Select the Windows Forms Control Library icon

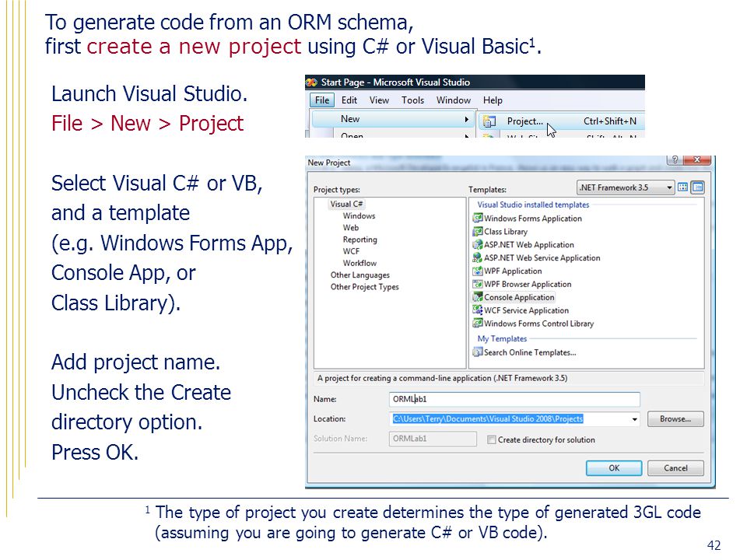477,324
